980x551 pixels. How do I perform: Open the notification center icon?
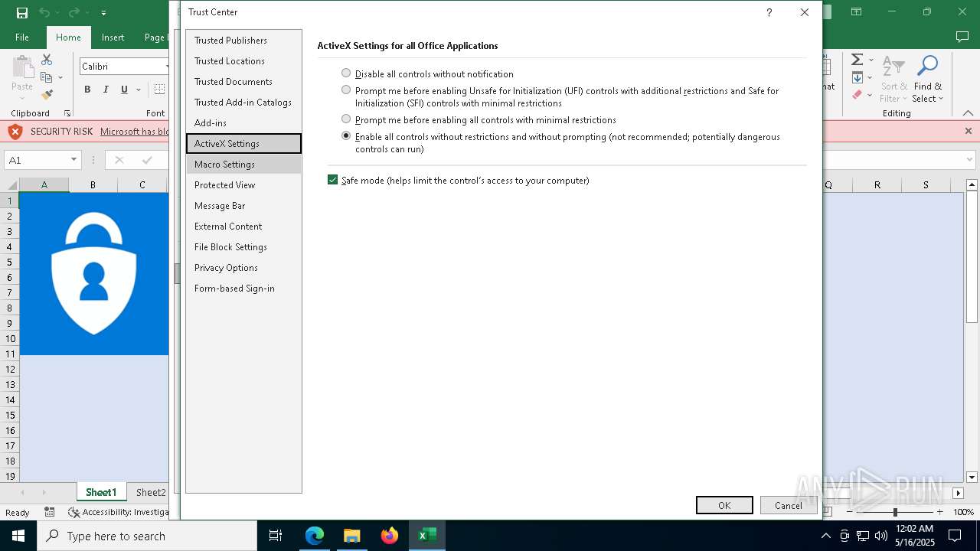[x=955, y=536]
